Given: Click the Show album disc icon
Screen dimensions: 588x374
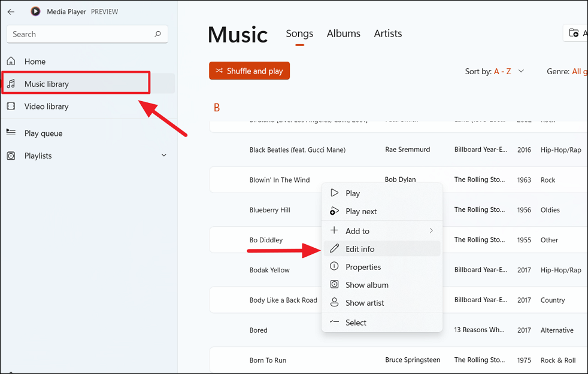Looking at the screenshot, I should point(334,284).
